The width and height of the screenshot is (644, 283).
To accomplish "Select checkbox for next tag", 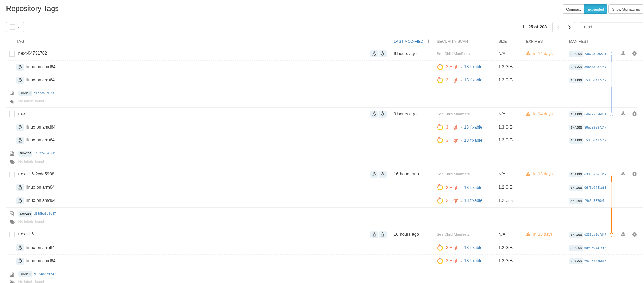I will click(12, 114).
